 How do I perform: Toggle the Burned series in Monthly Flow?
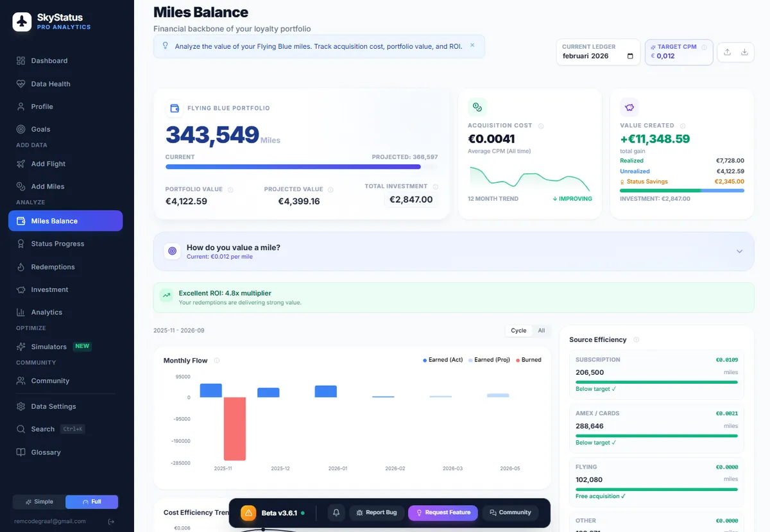point(529,360)
